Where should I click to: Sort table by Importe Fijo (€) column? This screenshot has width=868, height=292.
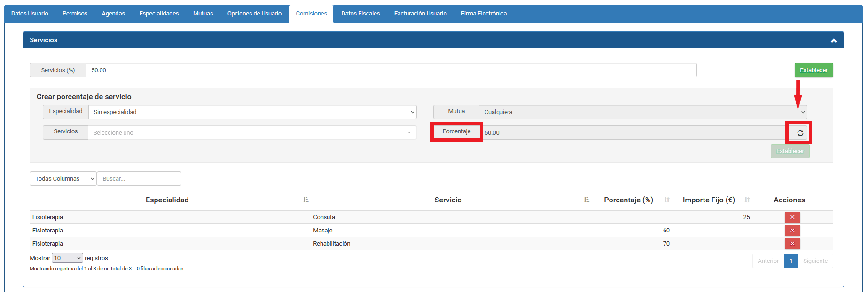click(x=712, y=200)
